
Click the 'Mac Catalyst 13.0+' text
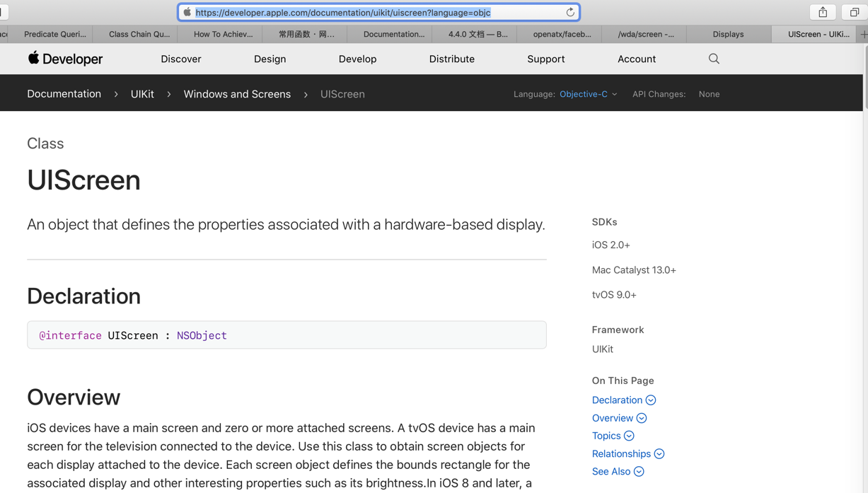[x=634, y=270]
